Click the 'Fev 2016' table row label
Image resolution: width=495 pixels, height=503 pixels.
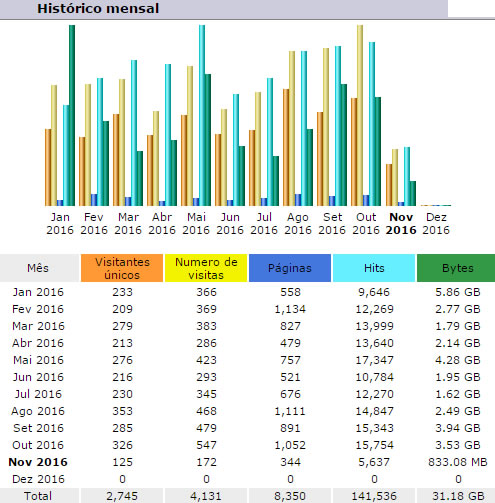pyautogui.click(x=38, y=309)
